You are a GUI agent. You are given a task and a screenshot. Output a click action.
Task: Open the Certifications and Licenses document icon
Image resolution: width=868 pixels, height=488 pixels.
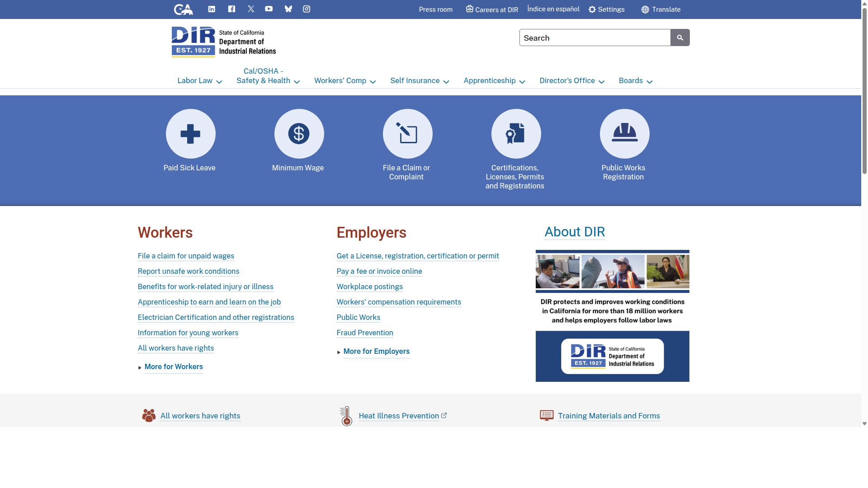click(x=516, y=134)
